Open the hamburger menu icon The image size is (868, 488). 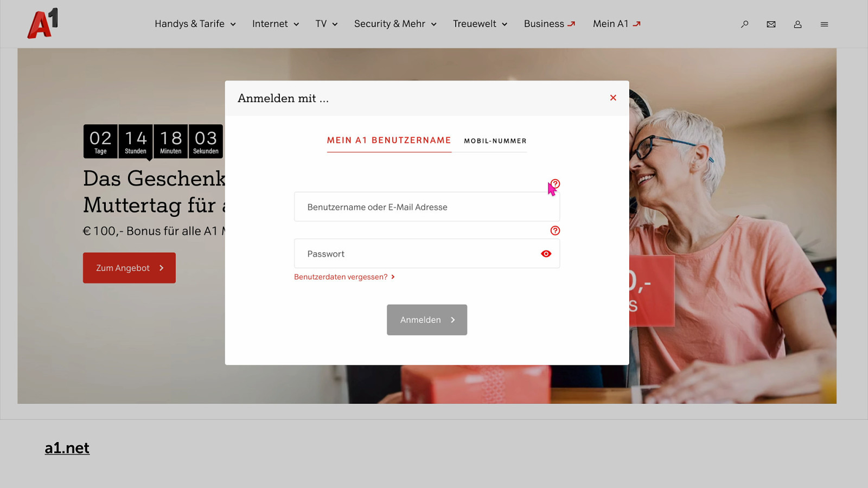tap(824, 24)
